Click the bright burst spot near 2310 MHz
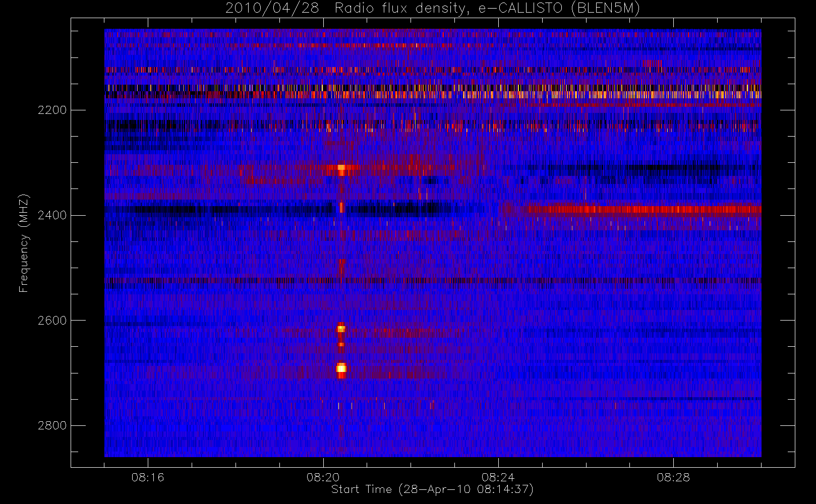 342,169
